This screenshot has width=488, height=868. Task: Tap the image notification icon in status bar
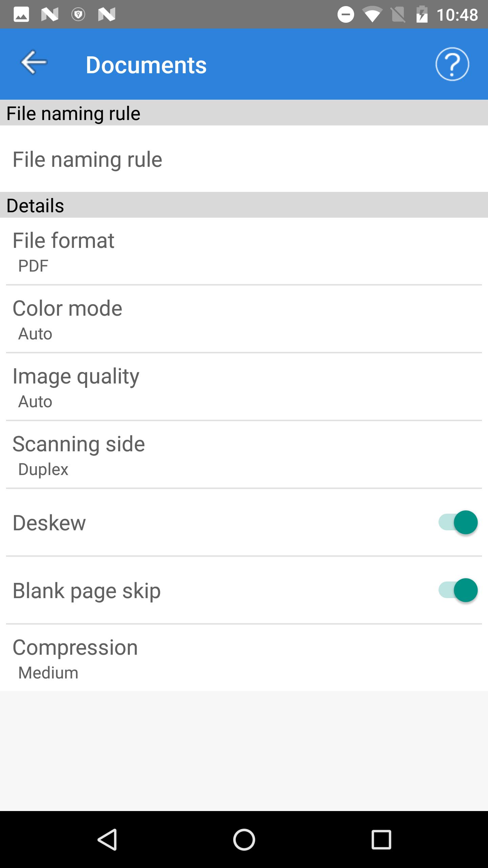(x=21, y=15)
